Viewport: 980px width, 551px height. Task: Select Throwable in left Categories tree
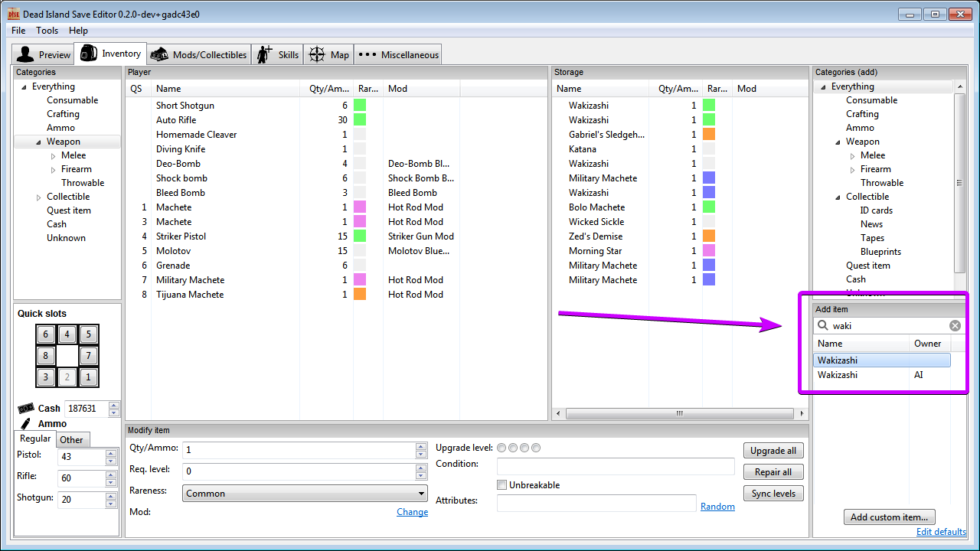click(83, 183)
